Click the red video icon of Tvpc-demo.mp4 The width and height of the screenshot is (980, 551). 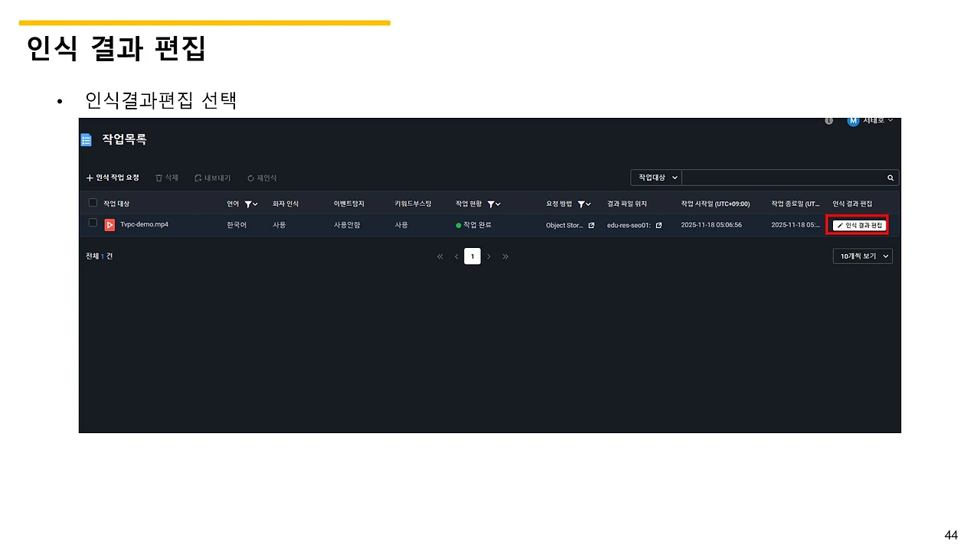coord(110,225)
